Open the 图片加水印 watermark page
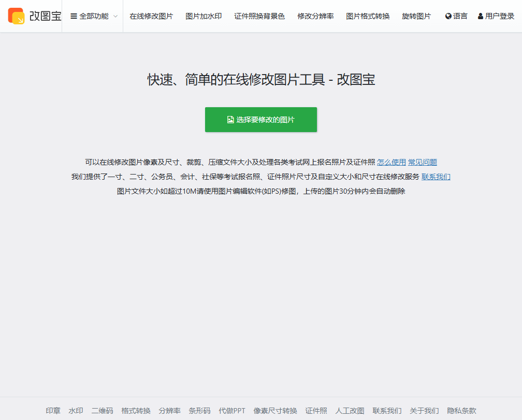Image resolution: width=522 pixels, height=420 pixels. [x=203, y=16]
